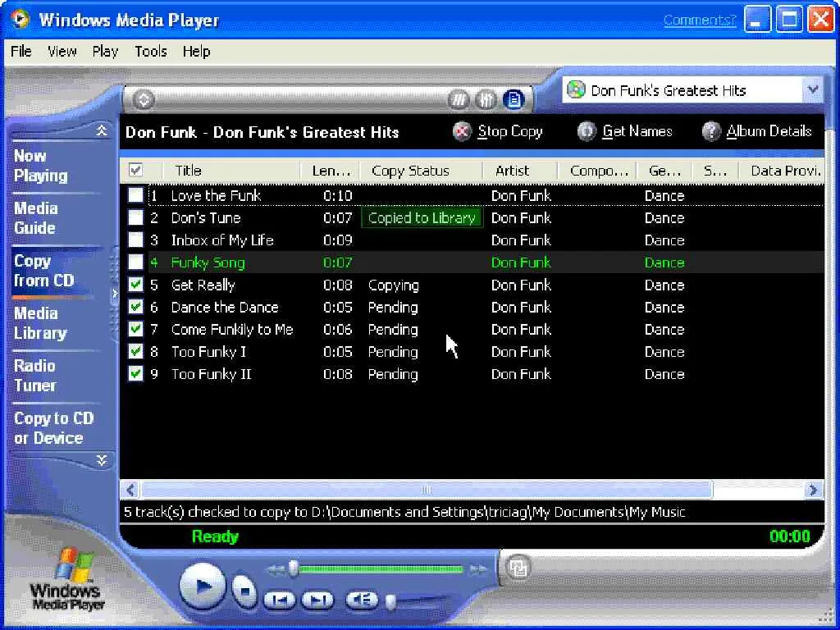Uncheck the Too Funky I box
840x630 pixels.
[x=135, y=351]
